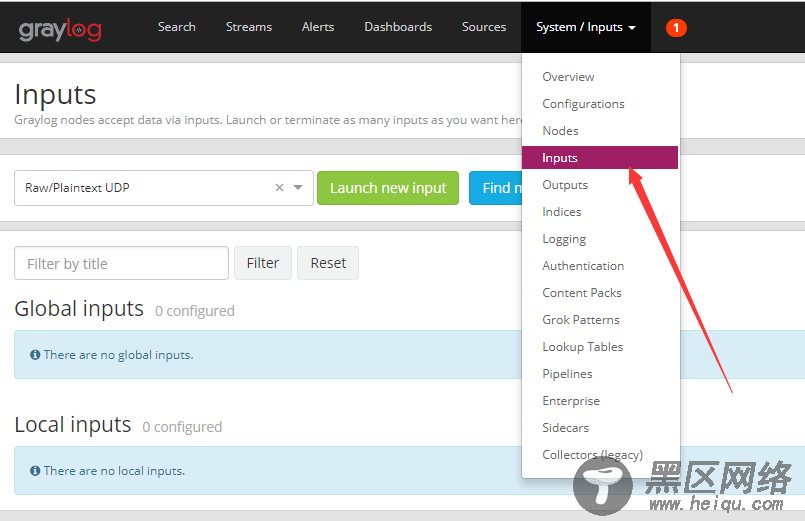Click the info icon beside no global inputs

pos(35,355)
